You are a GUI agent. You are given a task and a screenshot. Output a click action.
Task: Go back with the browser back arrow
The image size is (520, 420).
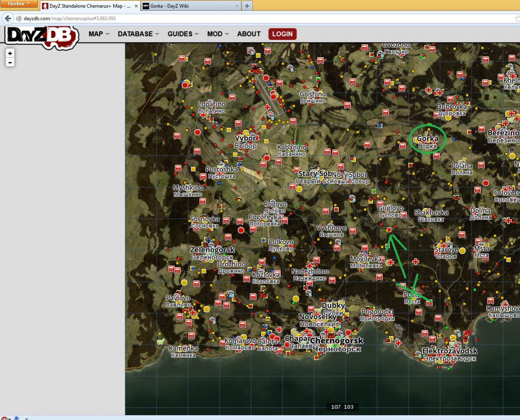pyautogui.click(x=8, y=19)
